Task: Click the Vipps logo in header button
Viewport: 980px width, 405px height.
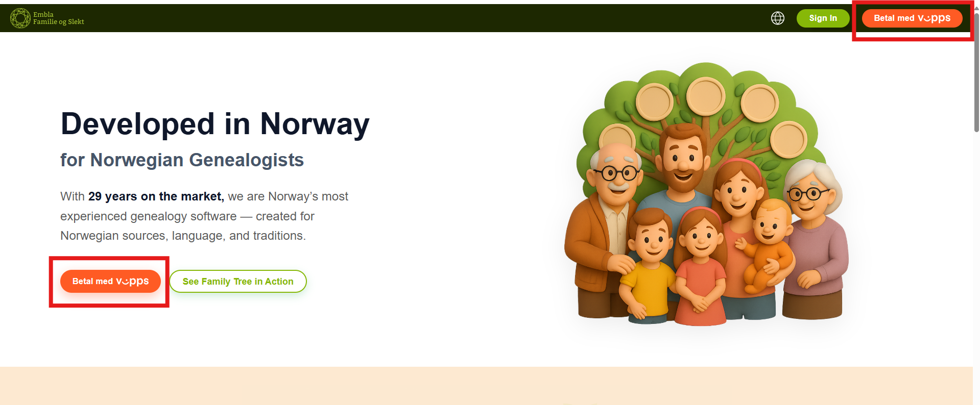Action: pyautogui.click(x=934, y=18)
